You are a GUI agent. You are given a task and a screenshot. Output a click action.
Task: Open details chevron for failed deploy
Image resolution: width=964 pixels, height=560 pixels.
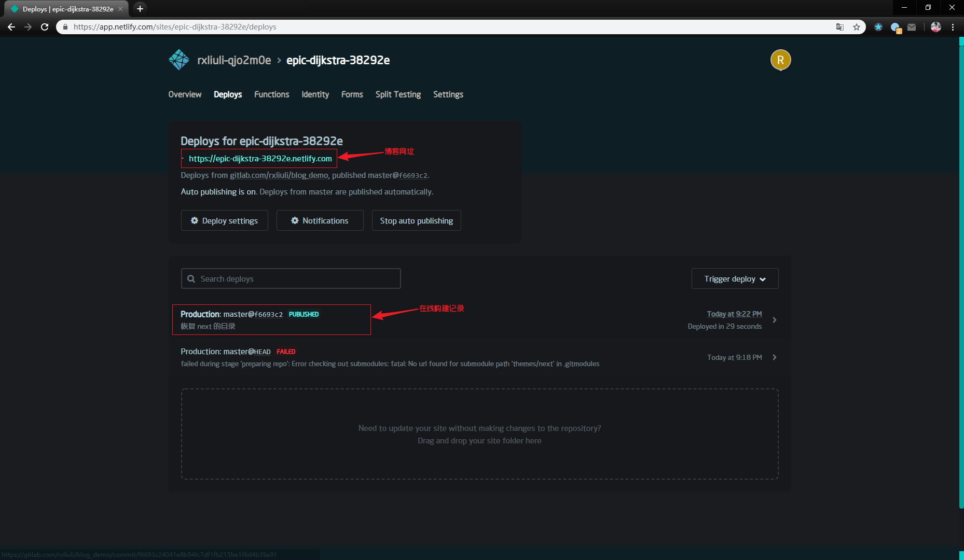point(774,357)
